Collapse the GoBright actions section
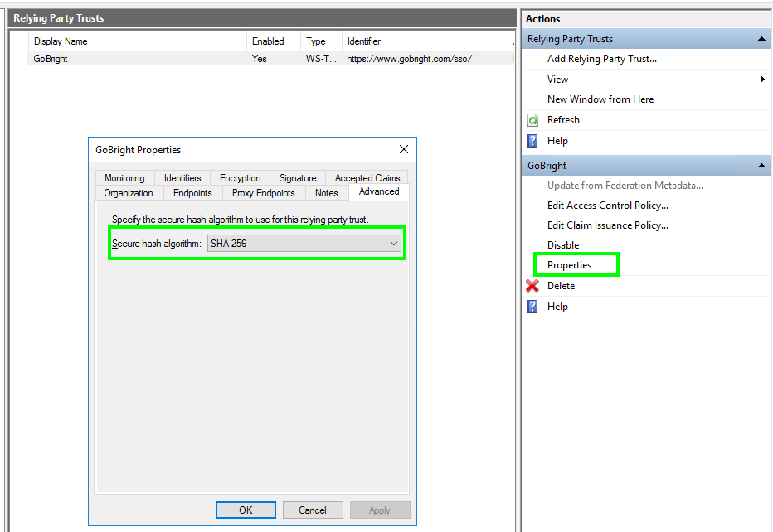Viewport: 773px width, 532px height. 761,166
